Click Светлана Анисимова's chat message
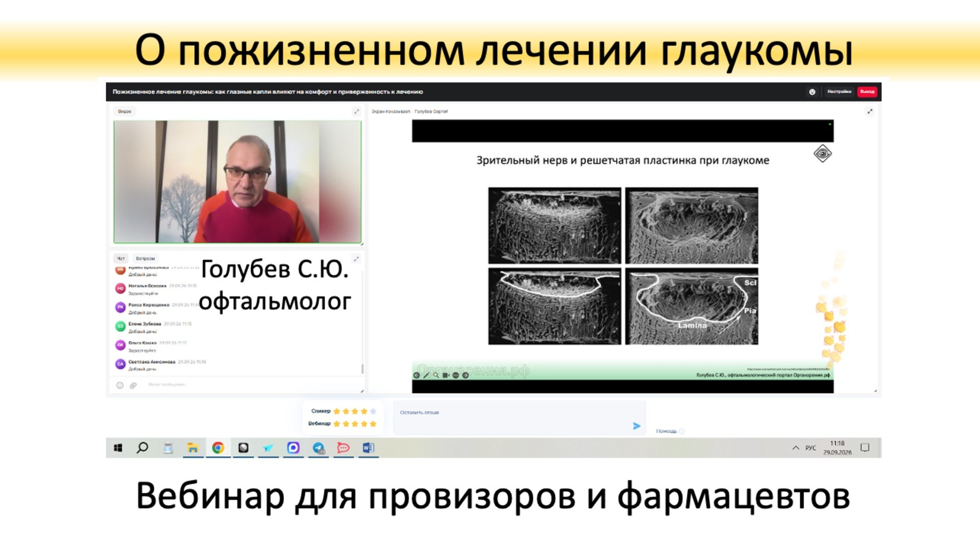Image resolution: width=980 pixels, height=551 pixels. [x=161, y=365]
